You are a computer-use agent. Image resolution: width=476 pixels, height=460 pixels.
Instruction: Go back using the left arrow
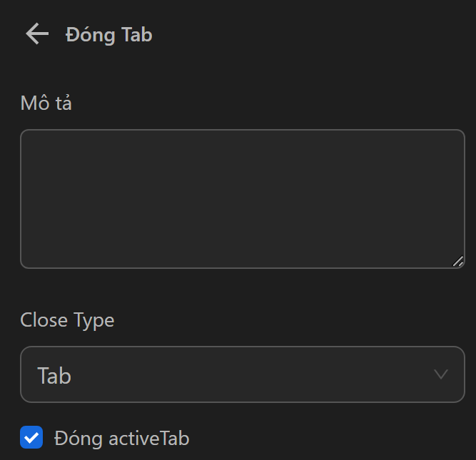click(36, 34)
